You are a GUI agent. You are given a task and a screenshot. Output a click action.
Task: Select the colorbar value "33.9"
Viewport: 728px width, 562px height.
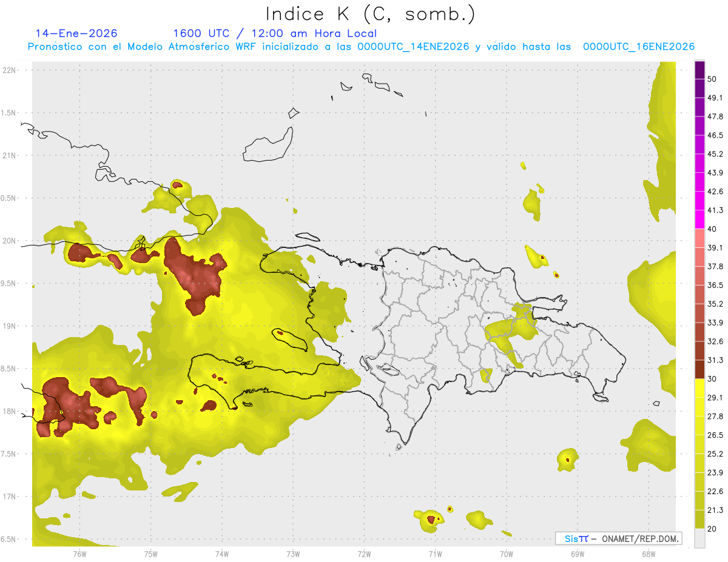tap(715, 323)
